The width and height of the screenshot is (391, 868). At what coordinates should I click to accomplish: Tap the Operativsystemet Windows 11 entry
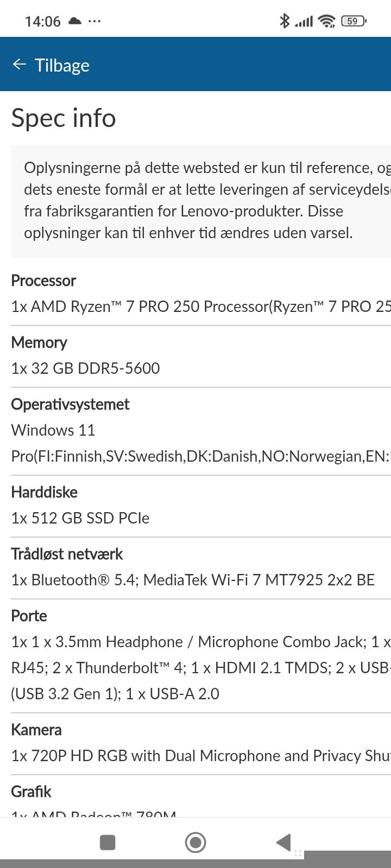[53, 430]
